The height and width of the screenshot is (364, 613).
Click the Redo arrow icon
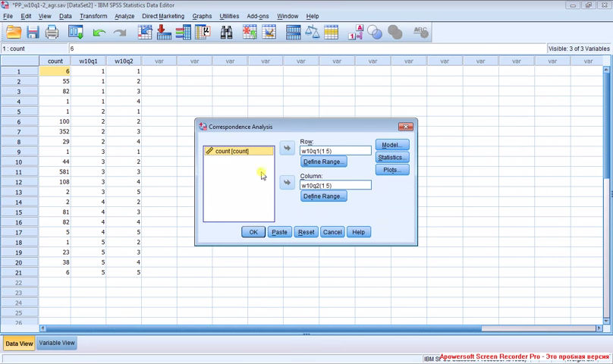coord(120,33)
